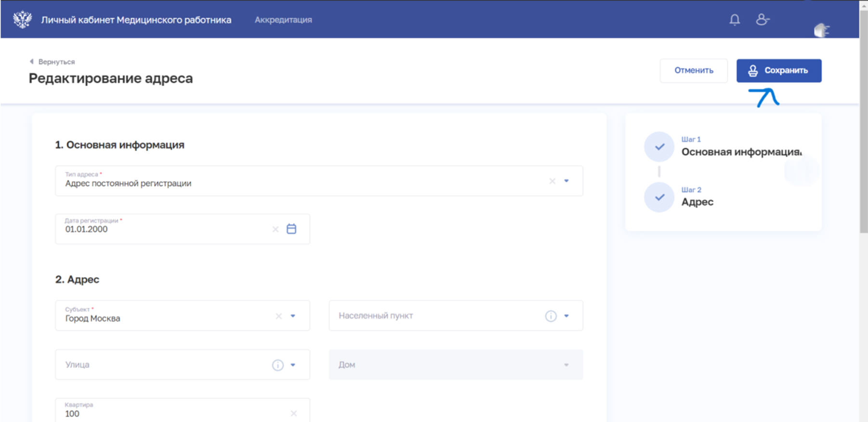The height and width of the screenshot is (422, 868).
Task: Show info for Населенный пункт field
Action: 551,316
